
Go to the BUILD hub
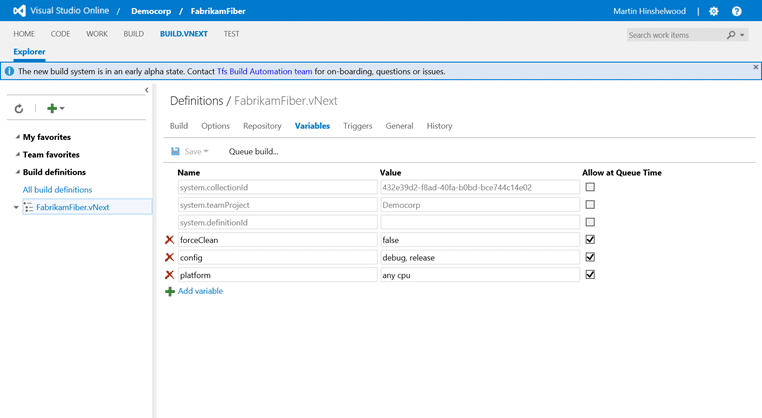pos(134,34)
